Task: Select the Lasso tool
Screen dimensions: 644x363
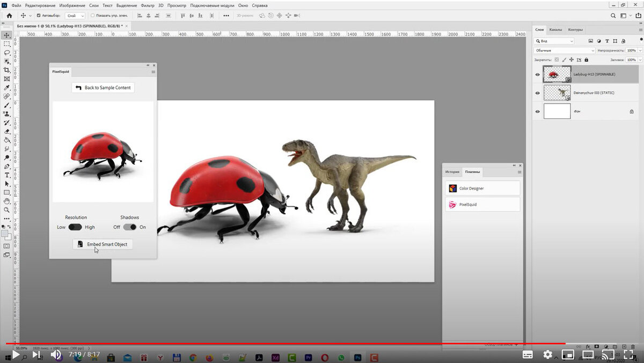Action: pyautogui.click(x=7, y=53)
